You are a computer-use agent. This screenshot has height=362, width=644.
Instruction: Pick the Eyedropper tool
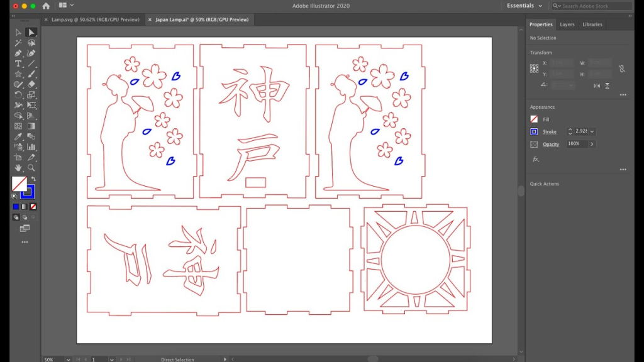(16, 135)
